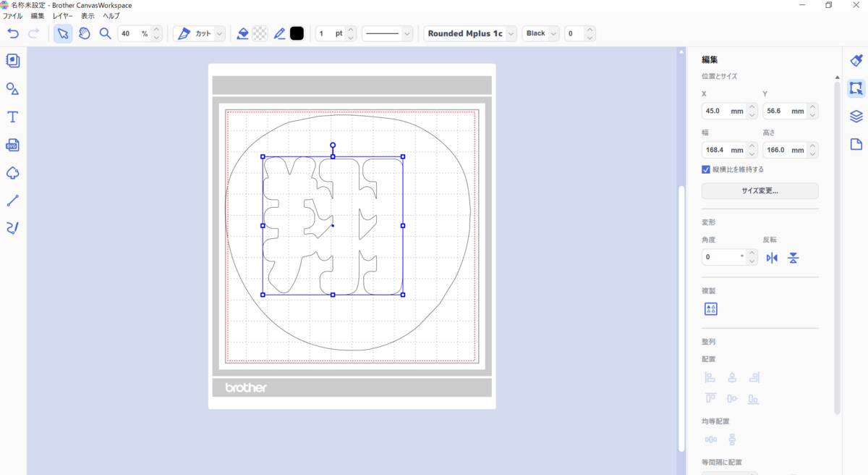Click the サイズ変更... button
This screenshot has width=868, height=475.
[x=760, y=191]
